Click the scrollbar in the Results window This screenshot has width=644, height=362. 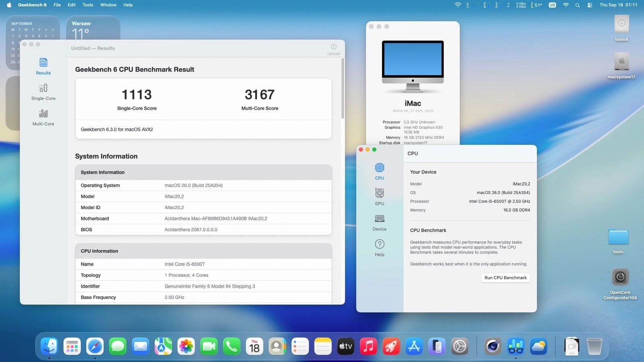click(x=343, y=88)
